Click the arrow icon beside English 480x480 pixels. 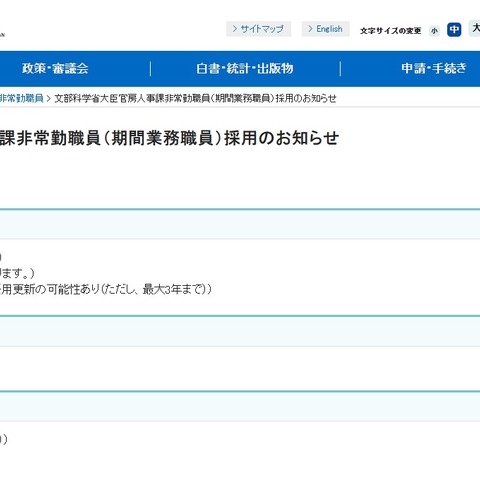pos(310,29)
